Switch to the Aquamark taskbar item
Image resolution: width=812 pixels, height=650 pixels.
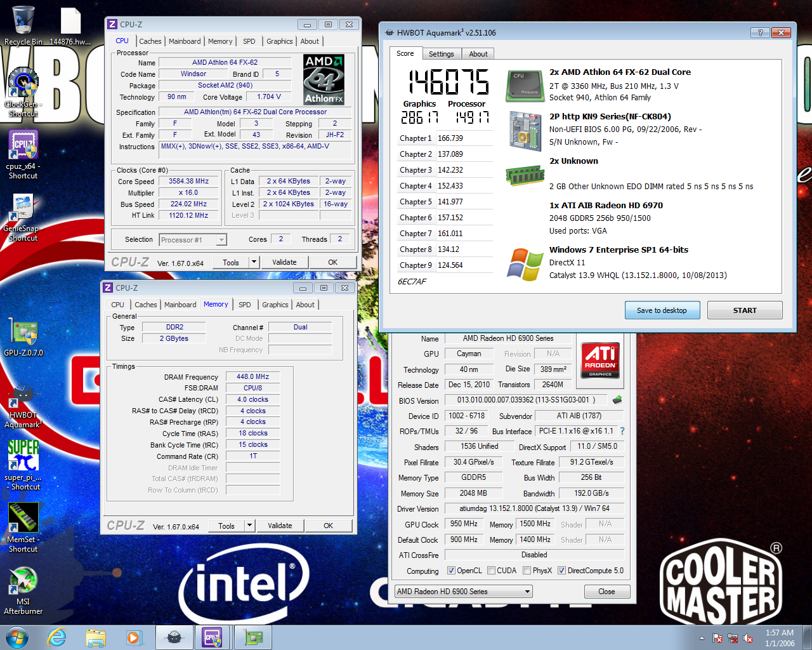click(x=174, y=637)
